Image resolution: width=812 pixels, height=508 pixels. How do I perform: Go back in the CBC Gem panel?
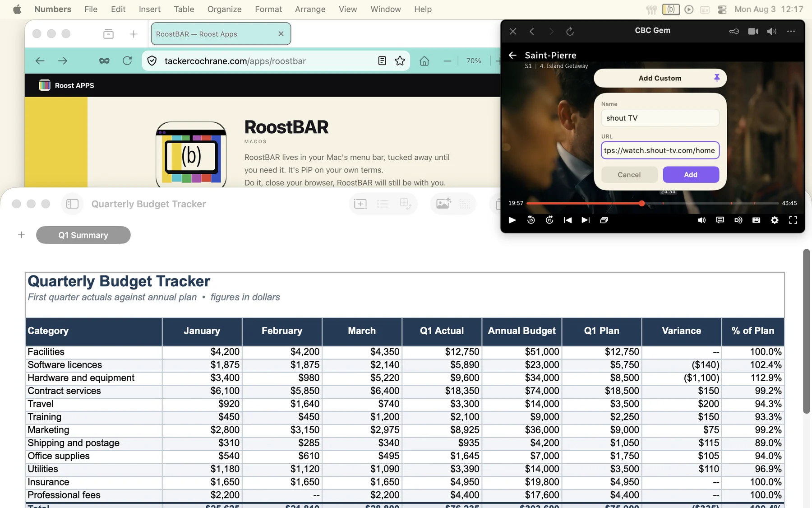point(532,31)
